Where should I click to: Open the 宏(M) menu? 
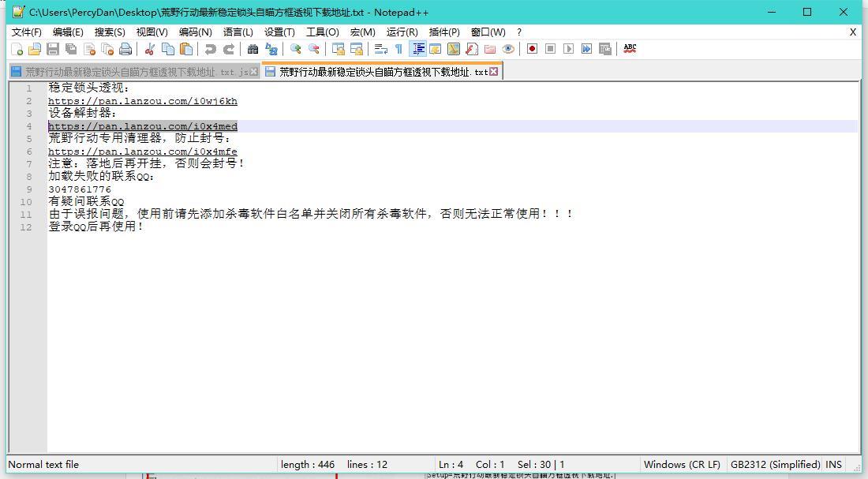[x=363, y=32]
